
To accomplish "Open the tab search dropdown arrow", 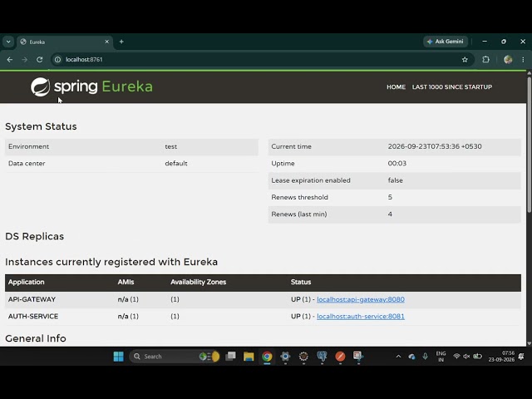I will pos(8,42).
